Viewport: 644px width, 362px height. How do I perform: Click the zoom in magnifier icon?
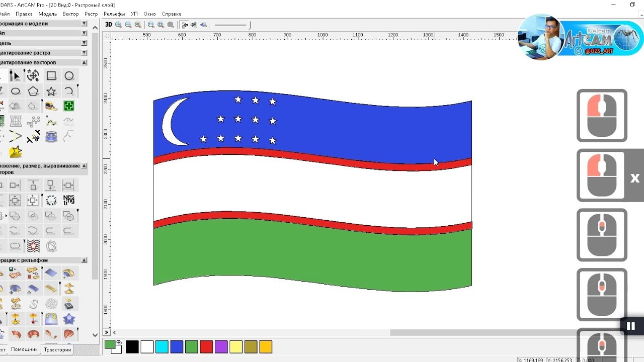point(119,24)
